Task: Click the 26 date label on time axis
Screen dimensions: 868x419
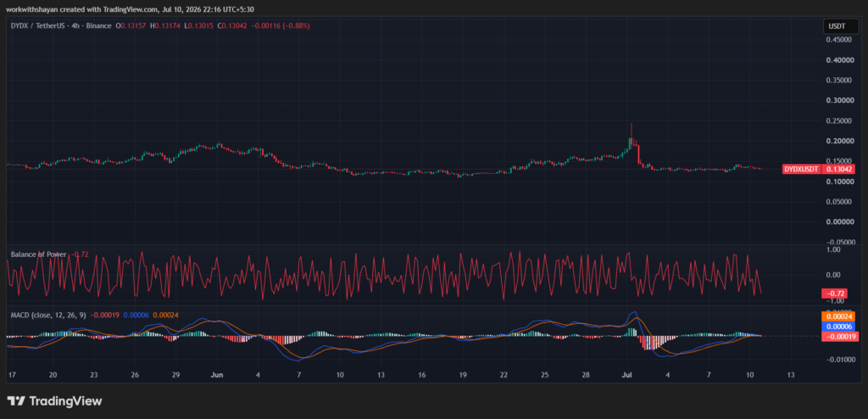Action: click(135, 375)
